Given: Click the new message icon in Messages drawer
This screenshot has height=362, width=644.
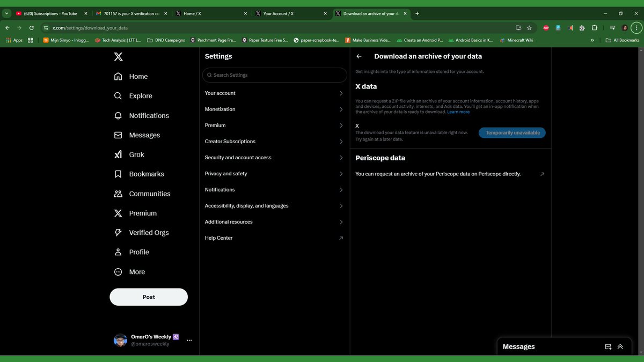Looking at the screenshot, I should tap(608, 346).
